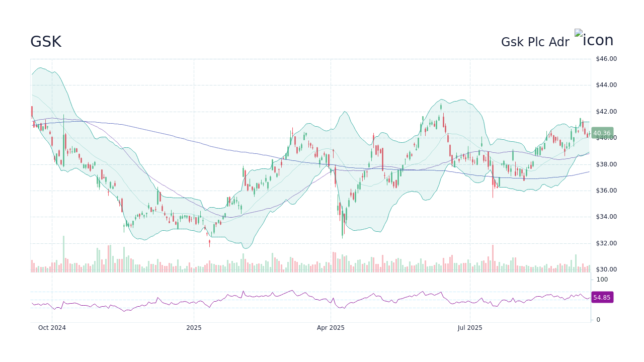The width and height of the screenshot is (644, 362).
Task: Click the Gsk Plc Adr company name
Action: click(x=535, y=42)
